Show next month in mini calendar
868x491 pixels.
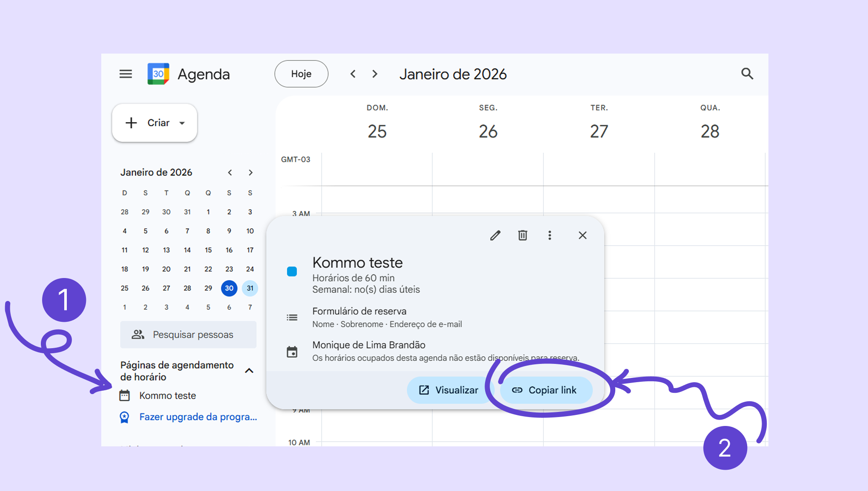(x=251, y=173)
